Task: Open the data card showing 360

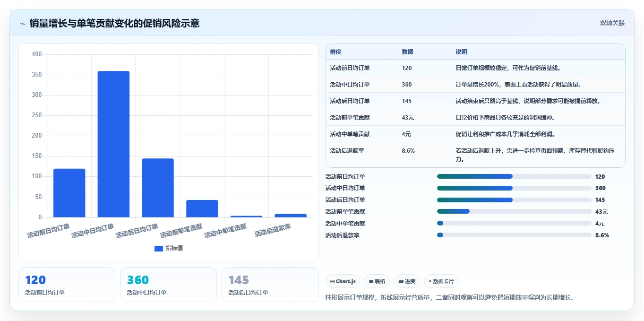Action: point(168,285)
